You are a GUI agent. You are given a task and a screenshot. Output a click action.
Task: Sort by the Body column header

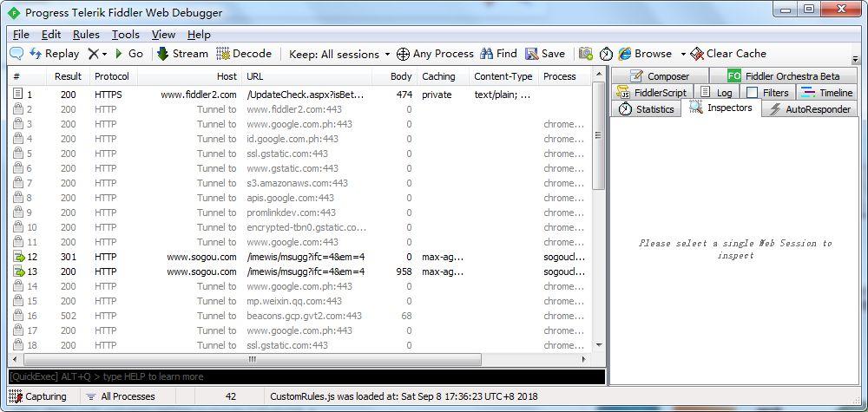[394, 76]
